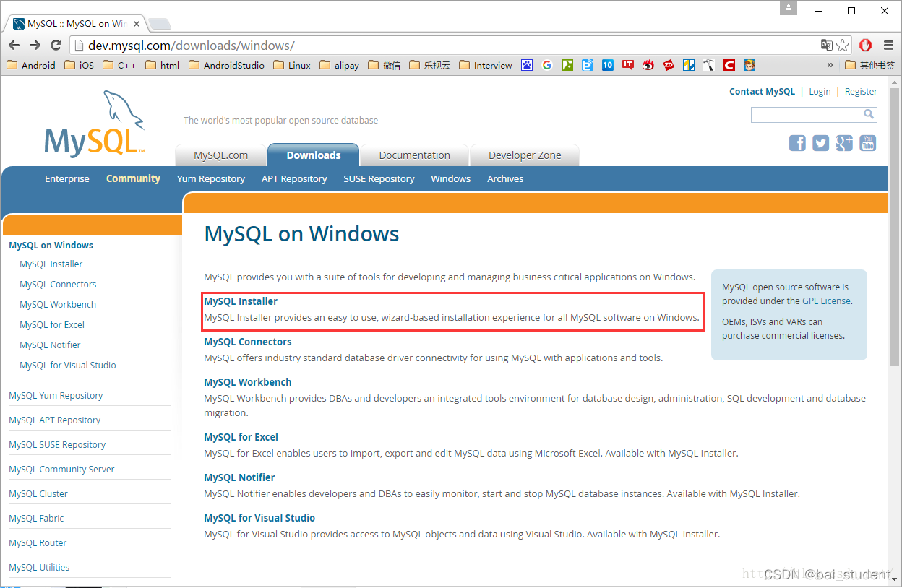Screen dimensions: 902x588
Task: Open the red C (CSDN) bookmark icon
Action: [729, 65]
